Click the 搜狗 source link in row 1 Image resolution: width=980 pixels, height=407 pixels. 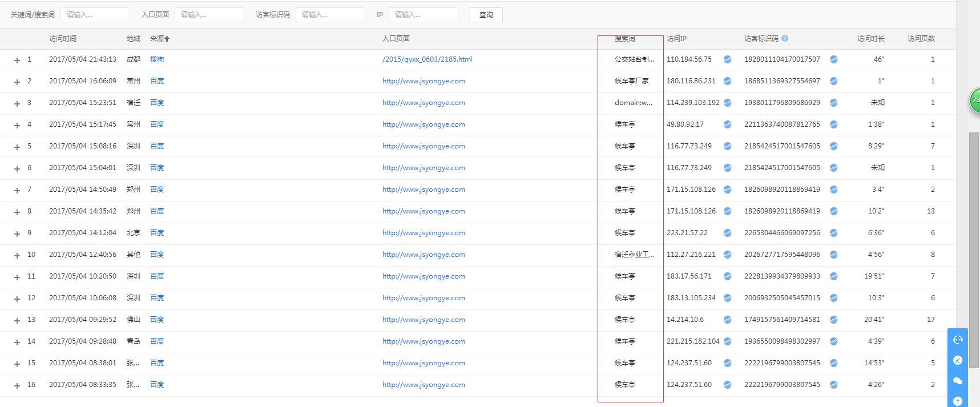click(157, 59)
